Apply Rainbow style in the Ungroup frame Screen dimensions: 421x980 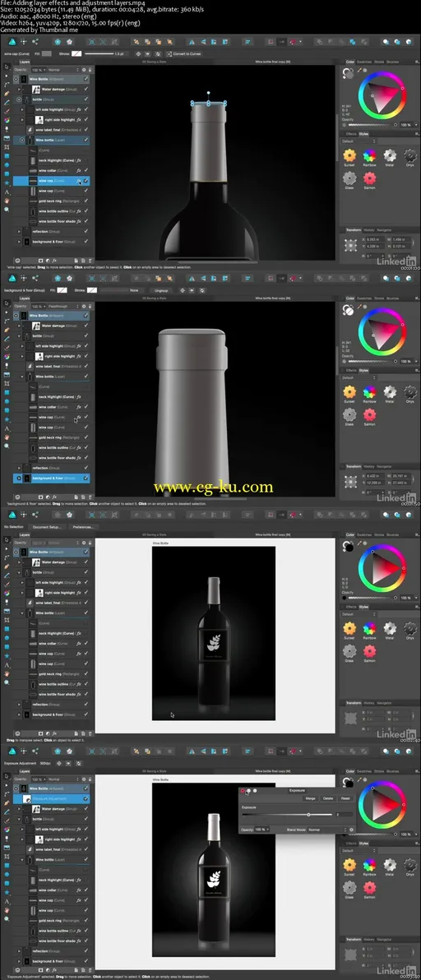[x=370, y=392]
